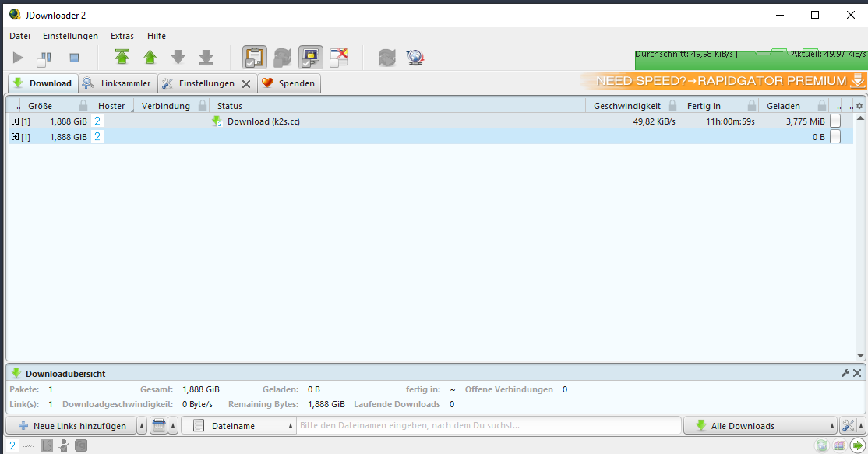The height and width of the screenshot is (454, 868).
Task: Stop all downloads with the stop icon
Action: coord(74,58)
